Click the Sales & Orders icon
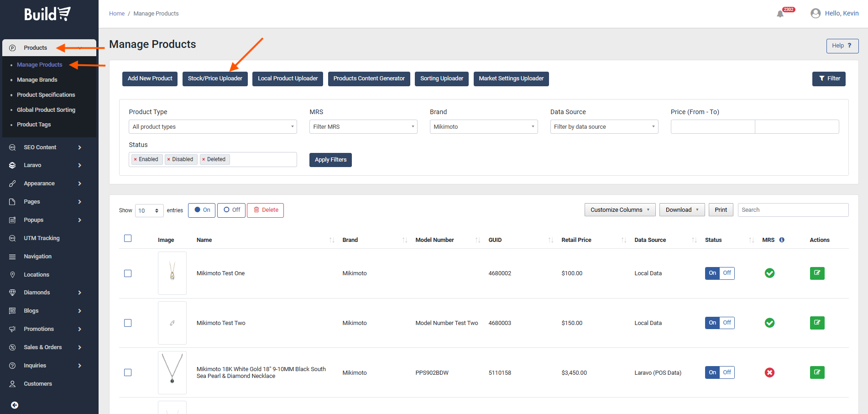The width and height of the screenshot is (868, 414). (12, 347)
